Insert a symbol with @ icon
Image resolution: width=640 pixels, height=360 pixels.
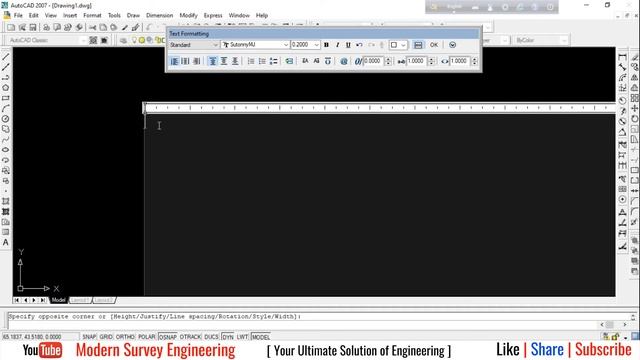click(x=344, y=61)
